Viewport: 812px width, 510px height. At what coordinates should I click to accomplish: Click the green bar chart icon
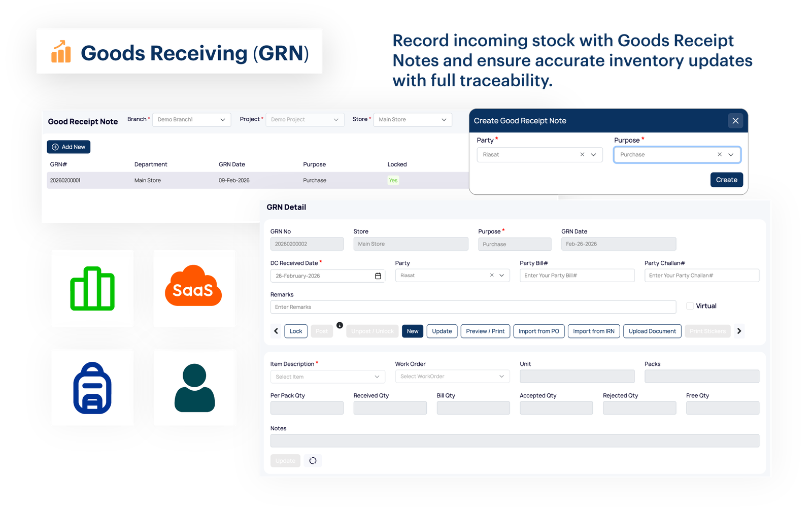coord(92,288)
